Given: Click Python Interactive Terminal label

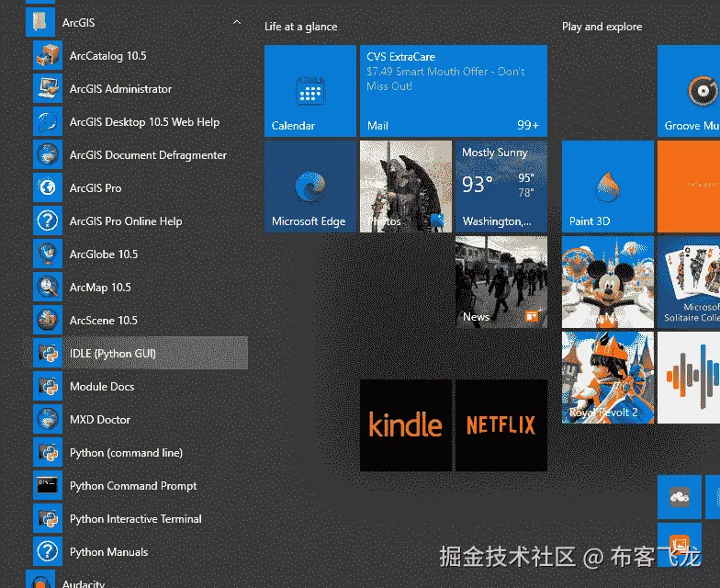Looking at the screenshot, I should coord(136,519).
